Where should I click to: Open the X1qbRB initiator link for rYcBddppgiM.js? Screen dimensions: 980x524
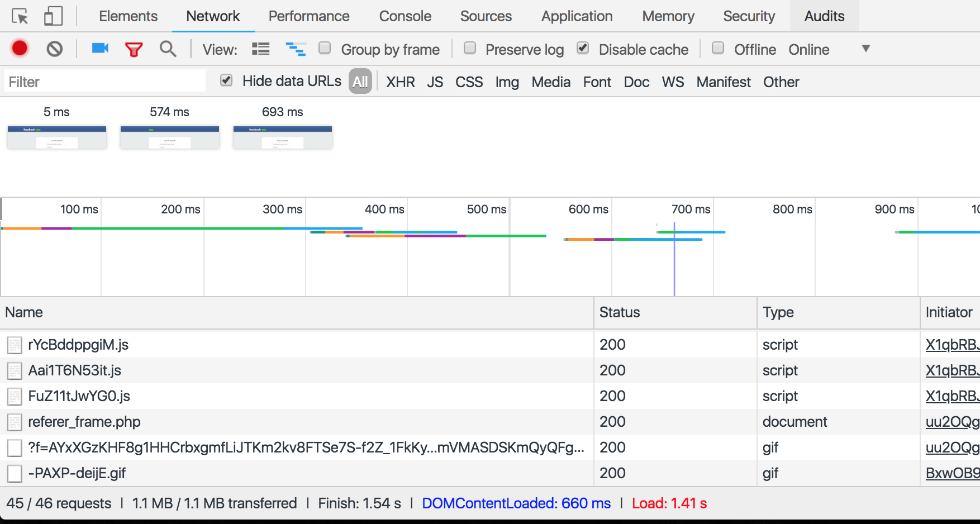coord(952,345)
